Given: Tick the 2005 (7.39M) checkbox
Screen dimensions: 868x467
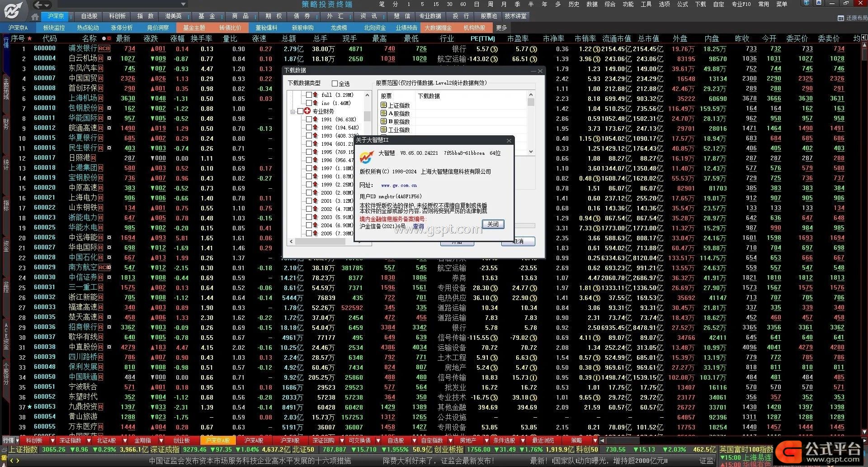Looking at the screenshot, I should pos(309,233).
